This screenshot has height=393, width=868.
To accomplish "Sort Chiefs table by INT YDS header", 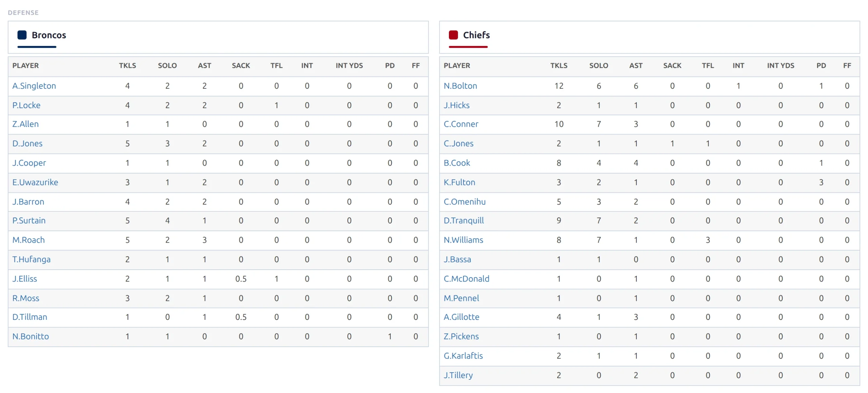I will coord(781,66).
